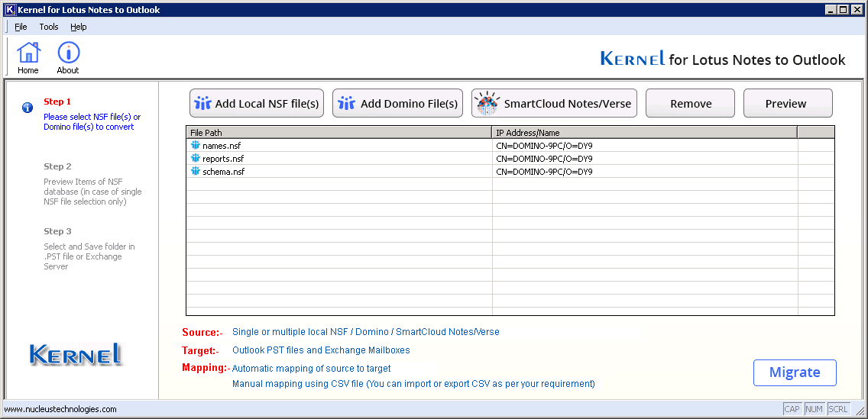Open the Home toolbar icon
868x419 pixels.
click(x=28, y=57)
